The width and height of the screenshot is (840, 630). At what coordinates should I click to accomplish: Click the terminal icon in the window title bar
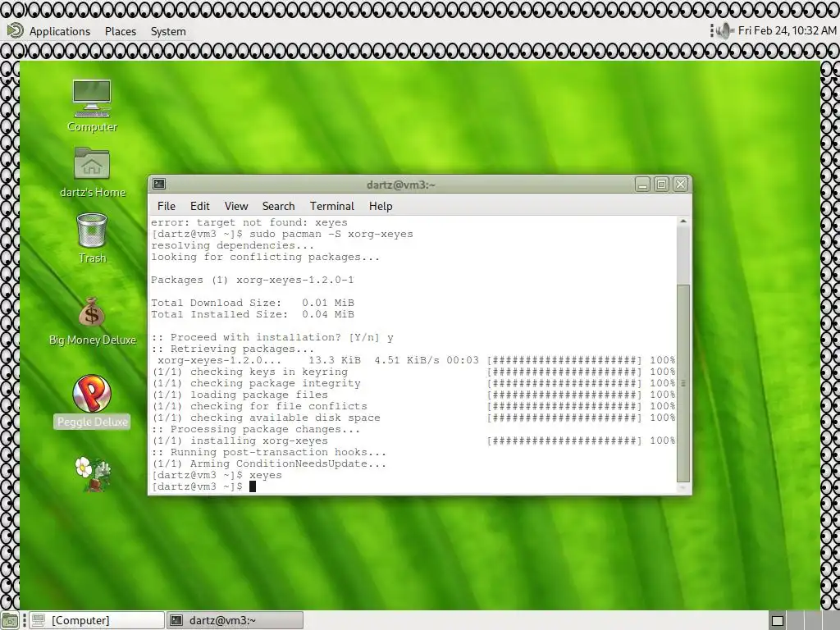pos(159,185)
